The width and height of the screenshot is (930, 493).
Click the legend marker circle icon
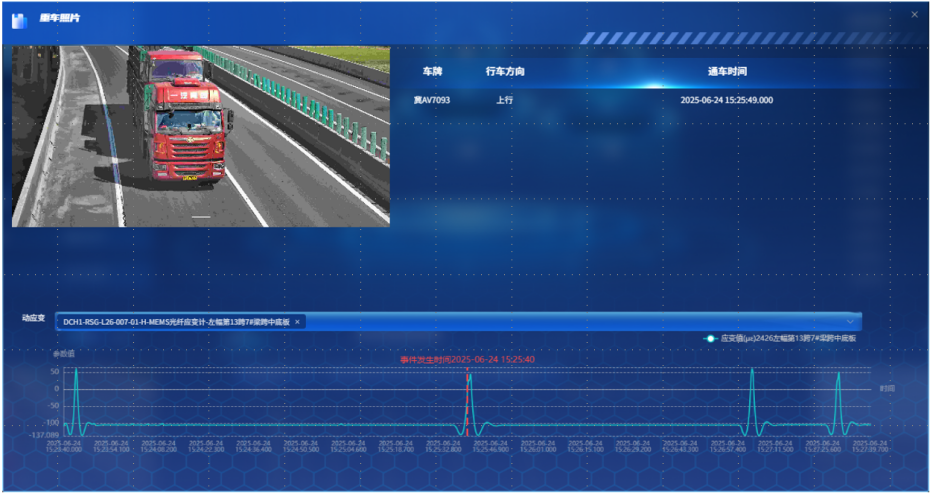pyautogui.click(x=710, y=339)
